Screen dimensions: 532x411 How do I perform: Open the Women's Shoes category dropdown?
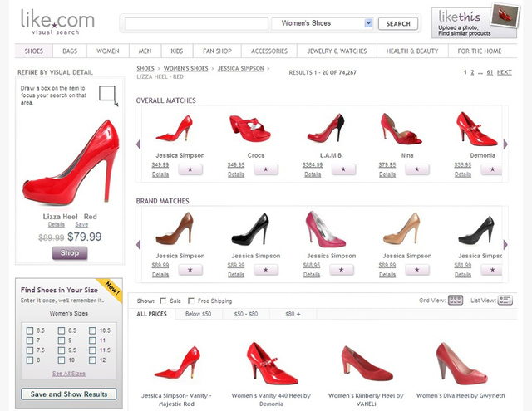pyautogui.click(x=323, y=23)
